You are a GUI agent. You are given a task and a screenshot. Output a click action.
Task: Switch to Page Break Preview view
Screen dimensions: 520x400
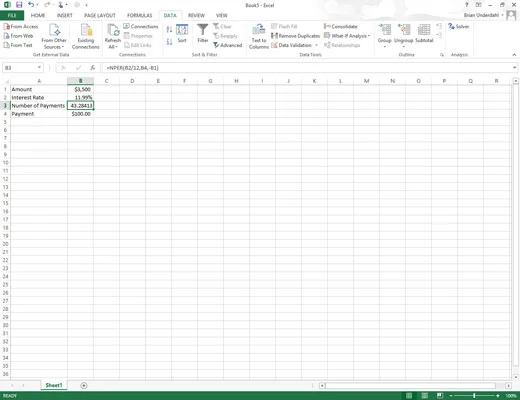coord(440,395)
